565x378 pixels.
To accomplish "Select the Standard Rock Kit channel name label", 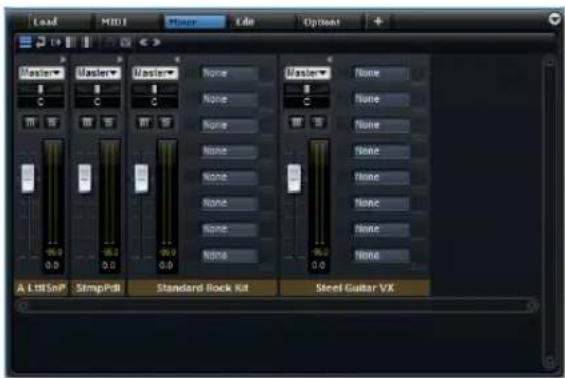I will coord(203,288).
